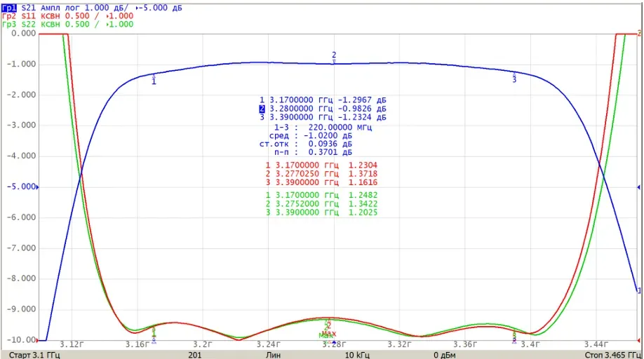Click the ст.отк deviation value 0.0936 дБ
Image resolution: width=644 pixels, height=359 pixels.
click(330, 144)
